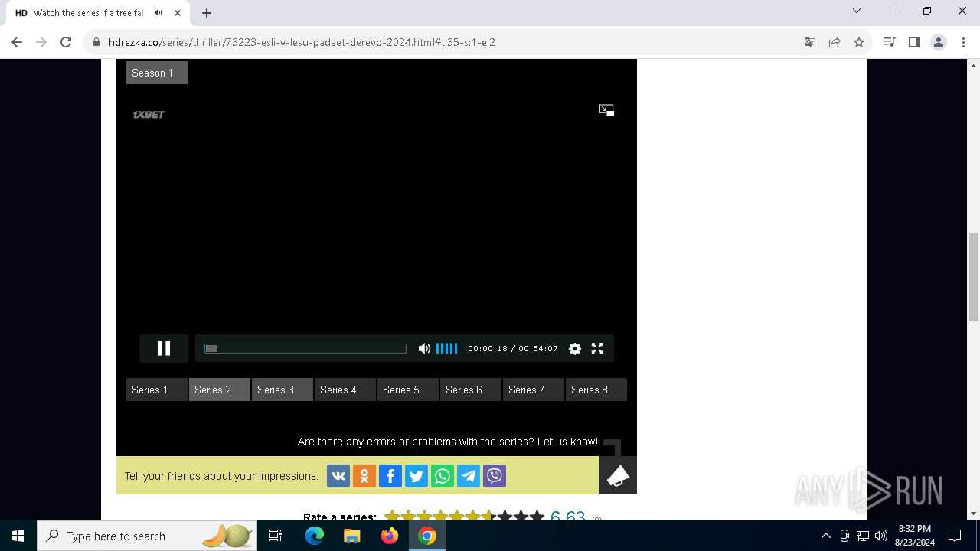Switch to the Series 3 episode

point(283,390)
